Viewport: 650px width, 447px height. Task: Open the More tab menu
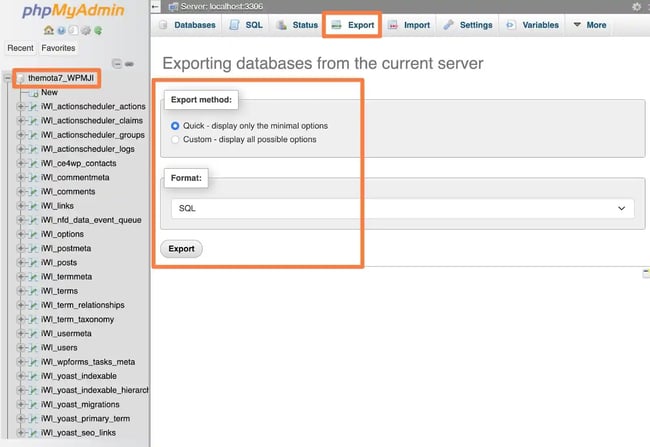590,24
